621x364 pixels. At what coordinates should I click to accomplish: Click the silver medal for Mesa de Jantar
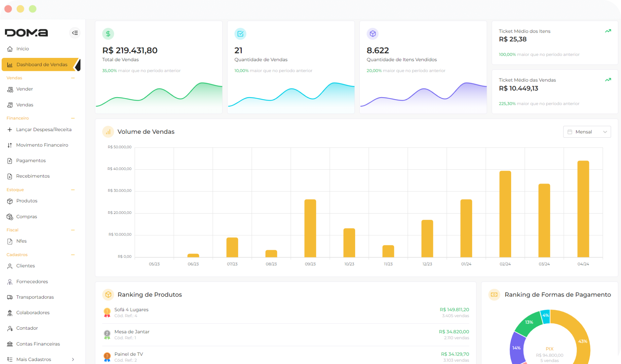point(107,335)
